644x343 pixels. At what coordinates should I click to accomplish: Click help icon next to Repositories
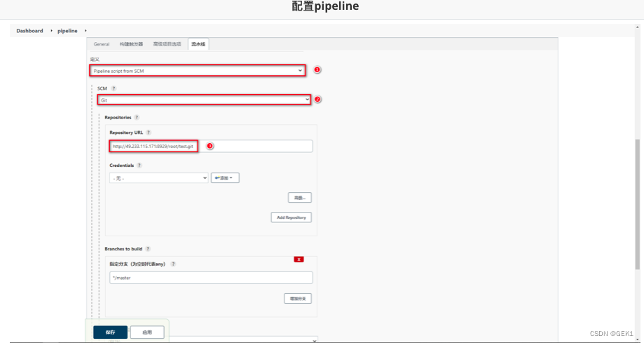[137, 117]
